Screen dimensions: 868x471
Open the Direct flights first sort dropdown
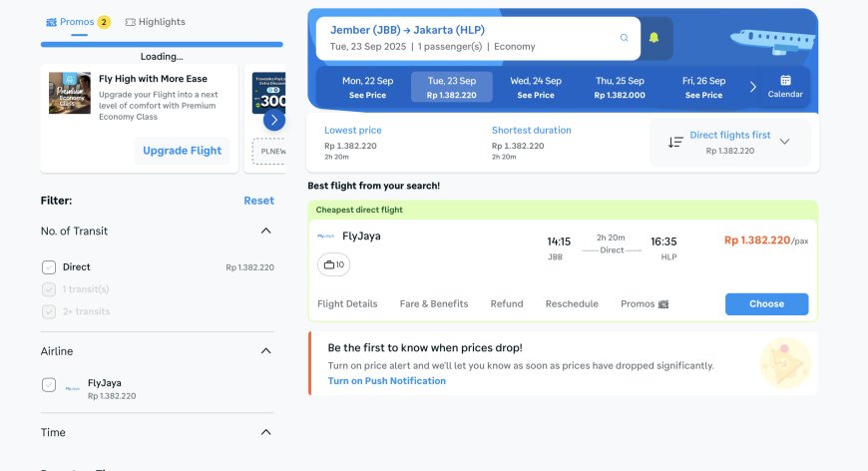coord(730,143)
